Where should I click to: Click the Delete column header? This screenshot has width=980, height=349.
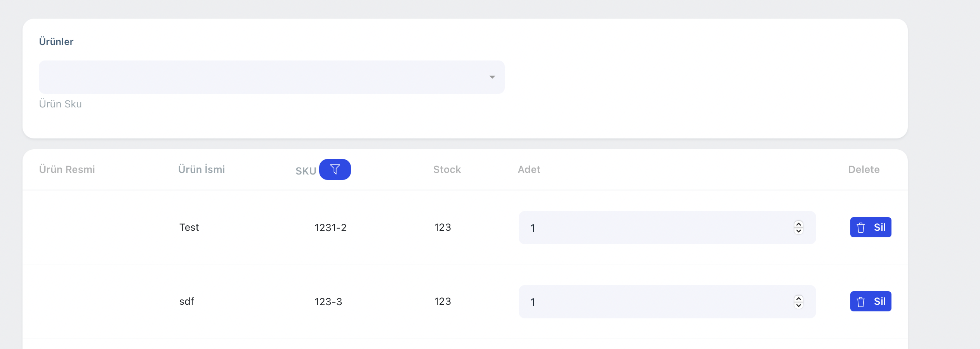tap(864, 169)
